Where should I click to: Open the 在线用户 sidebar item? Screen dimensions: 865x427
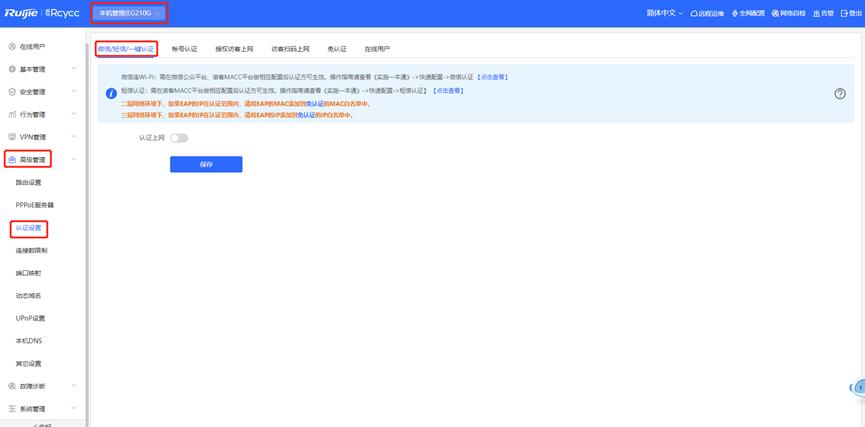point(32,47)
